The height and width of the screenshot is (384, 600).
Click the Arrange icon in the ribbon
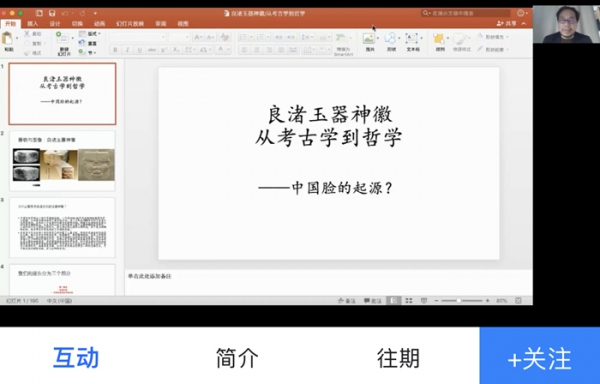tap(439, 39)
